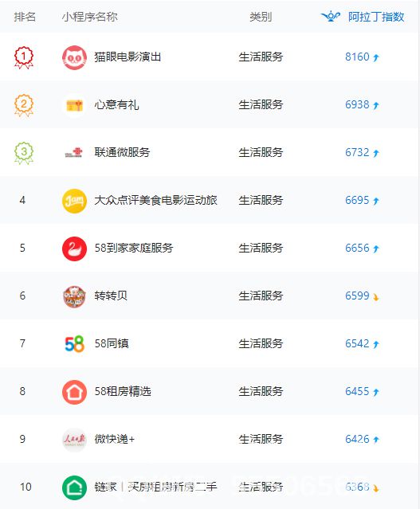Screen dimensions: 420x509
Task: Open the 猫眼电影演出 mini program name
Action: pyautogui.click(x=128, y=57)
